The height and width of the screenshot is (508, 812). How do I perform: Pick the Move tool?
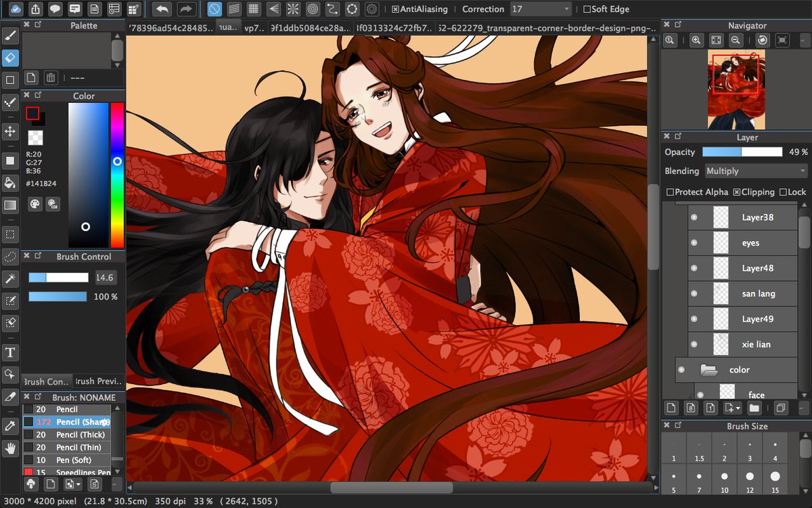(x=10, y=131)
